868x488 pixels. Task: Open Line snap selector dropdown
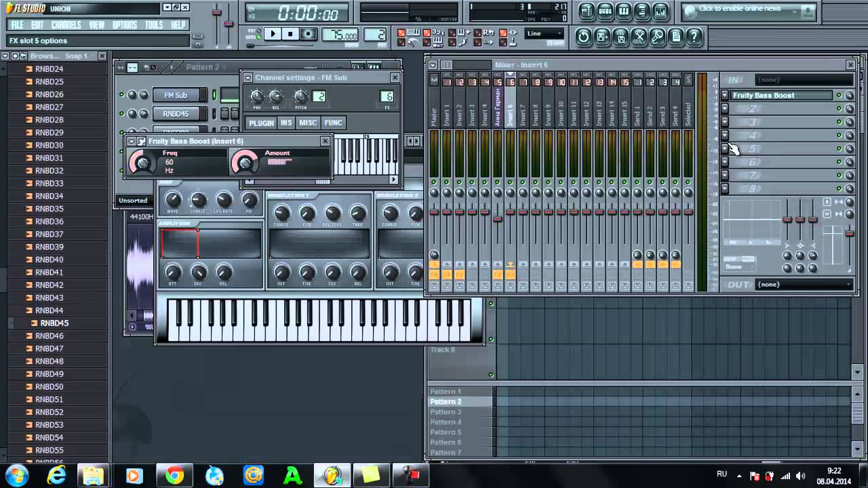545,33
